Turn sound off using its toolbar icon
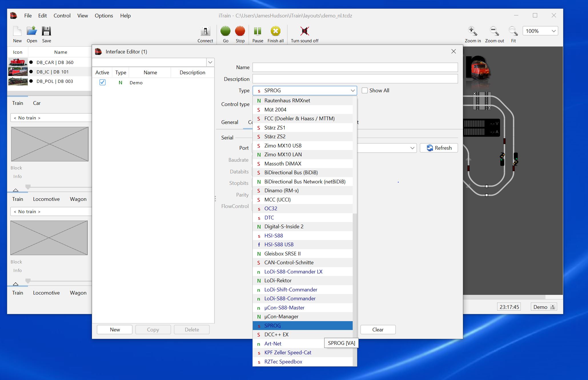This screenshot has width=588, height=380. click(304, 31)
